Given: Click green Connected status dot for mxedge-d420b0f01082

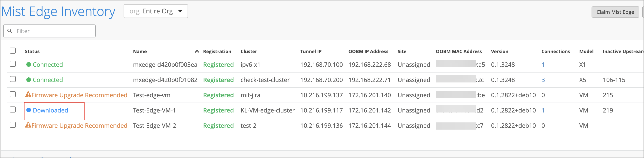Looking at the screenshot, I should (x=29, y=80).
